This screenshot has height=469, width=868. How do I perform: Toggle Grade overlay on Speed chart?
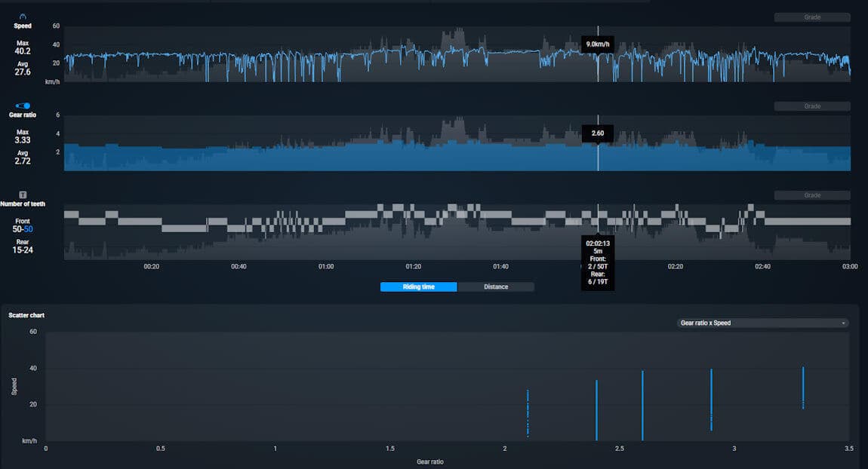pyautogui.click(x=811, y=17)
